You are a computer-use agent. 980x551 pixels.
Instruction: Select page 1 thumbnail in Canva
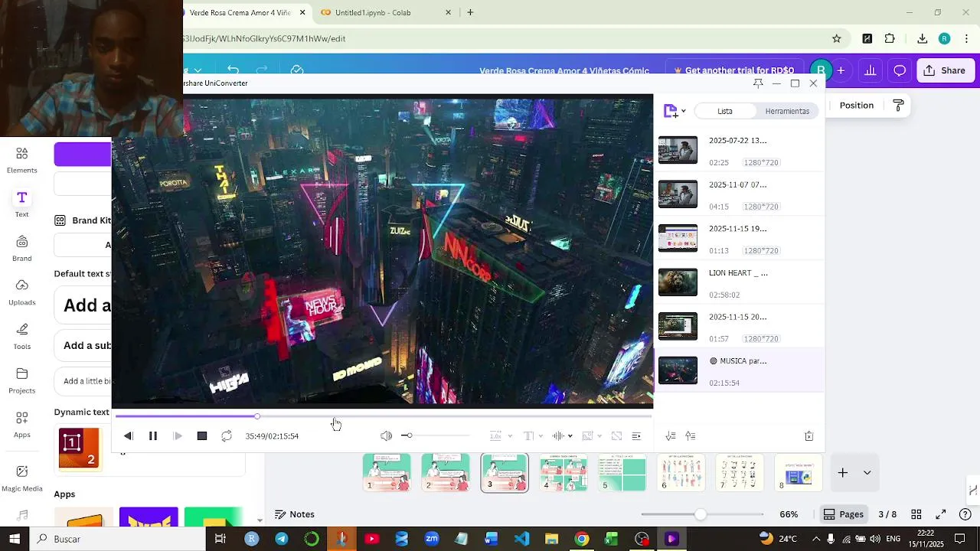click(x=387, y=473)
